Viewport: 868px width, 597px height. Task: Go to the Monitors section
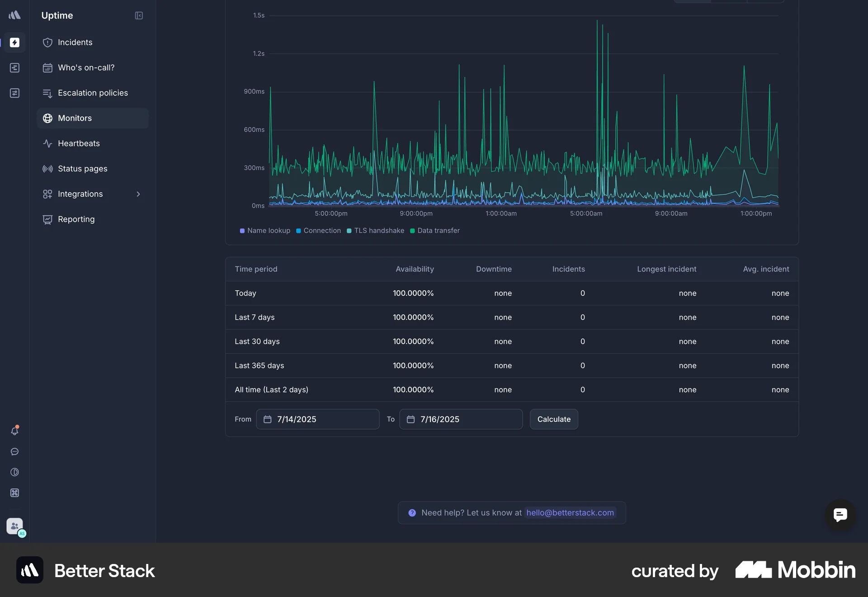(x=75, y=118)
